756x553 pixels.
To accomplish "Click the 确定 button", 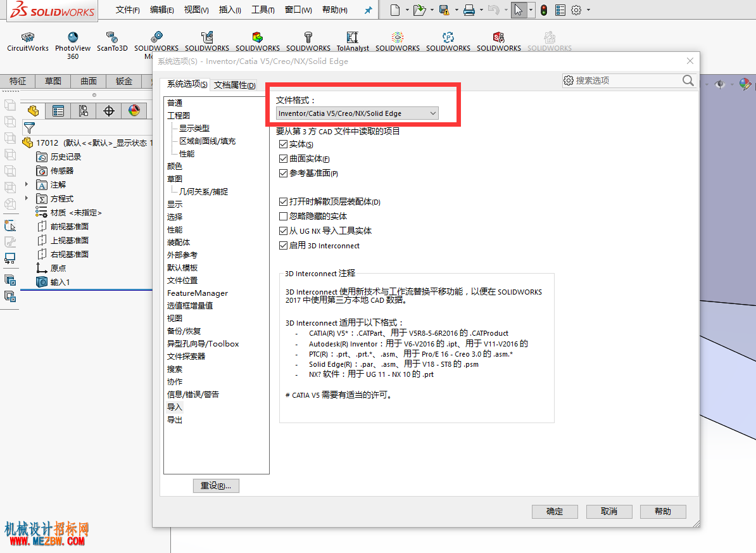I will (x=555, y=511).
